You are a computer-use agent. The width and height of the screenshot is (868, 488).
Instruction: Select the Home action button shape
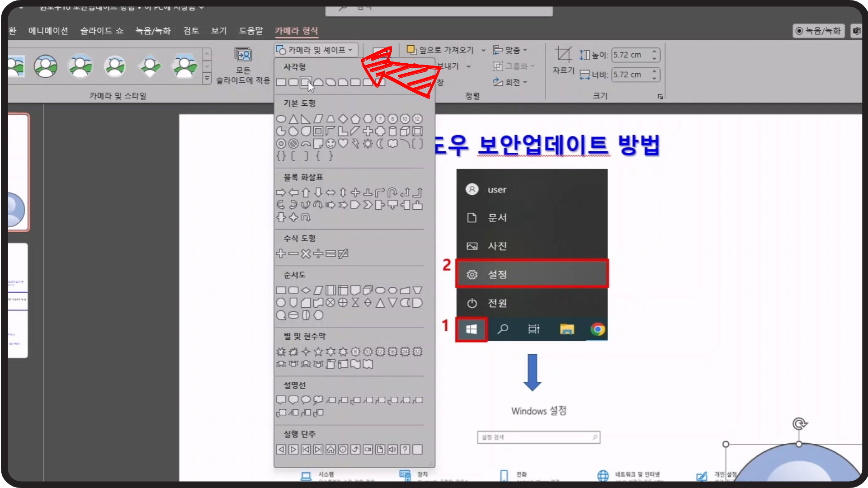tap(330, 449)
